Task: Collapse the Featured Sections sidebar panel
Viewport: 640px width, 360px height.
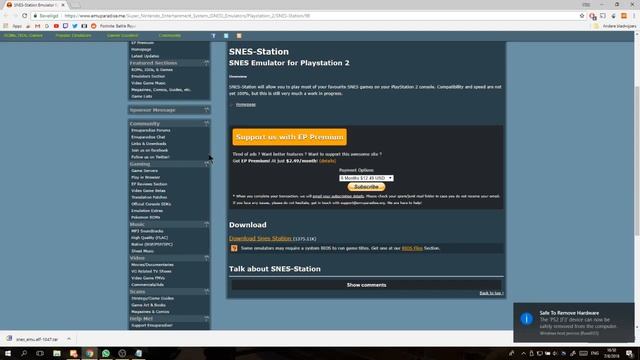Action: point(207,63)
